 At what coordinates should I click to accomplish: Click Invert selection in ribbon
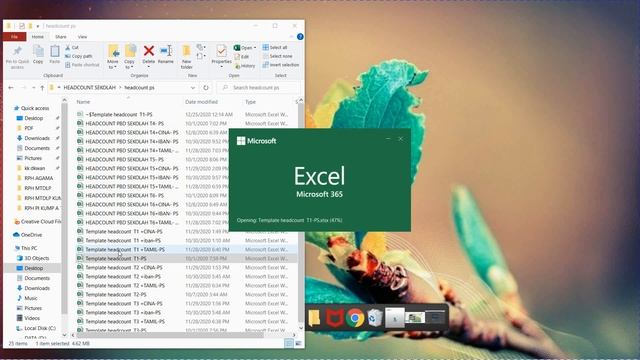[x=281, y=65]
